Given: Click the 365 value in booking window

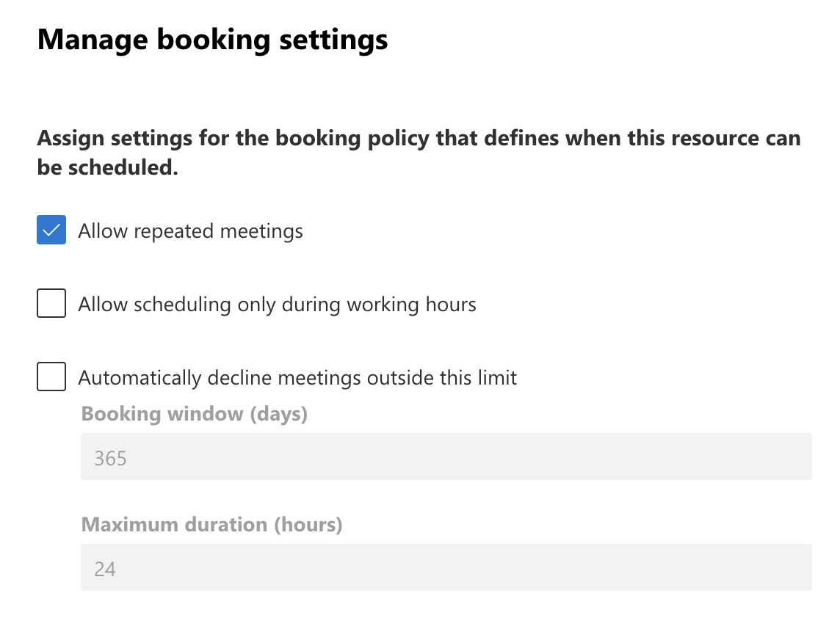Looking at the screenshot, I should tap(110, 459).
